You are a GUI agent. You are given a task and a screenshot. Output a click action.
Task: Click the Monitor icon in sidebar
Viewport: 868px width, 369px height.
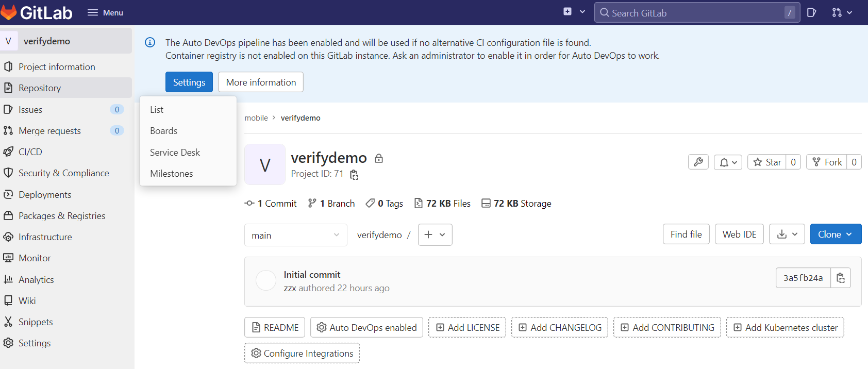[x=8, y=258]
